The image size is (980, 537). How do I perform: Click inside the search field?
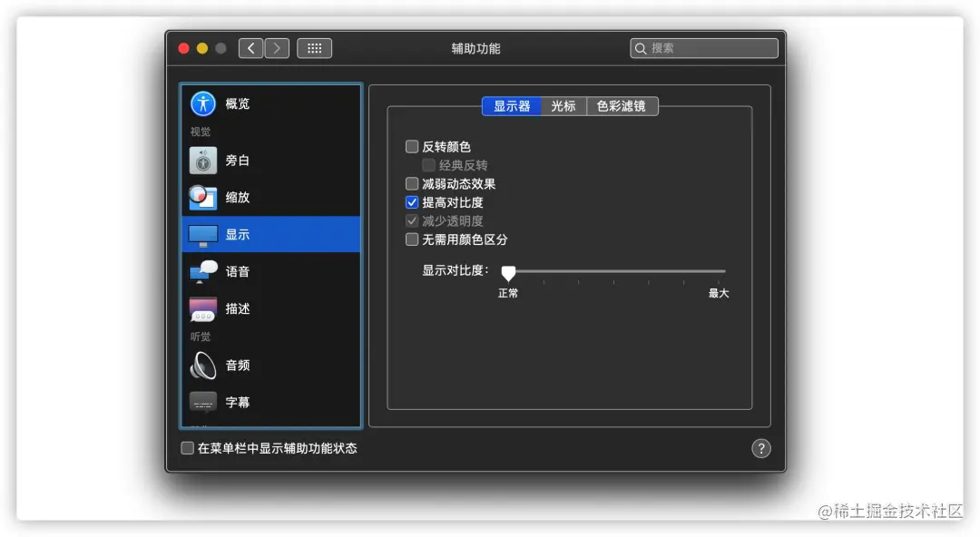[703, 48]
